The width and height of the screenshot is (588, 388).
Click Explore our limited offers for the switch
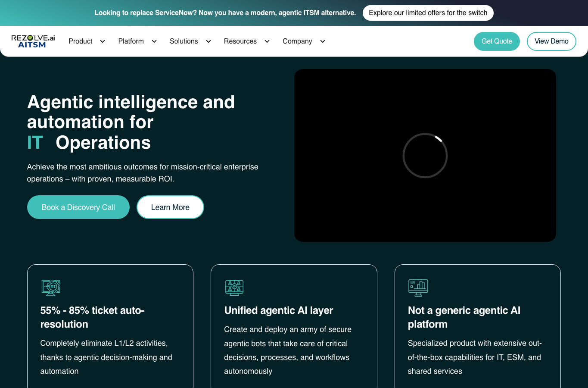[428, 13]
